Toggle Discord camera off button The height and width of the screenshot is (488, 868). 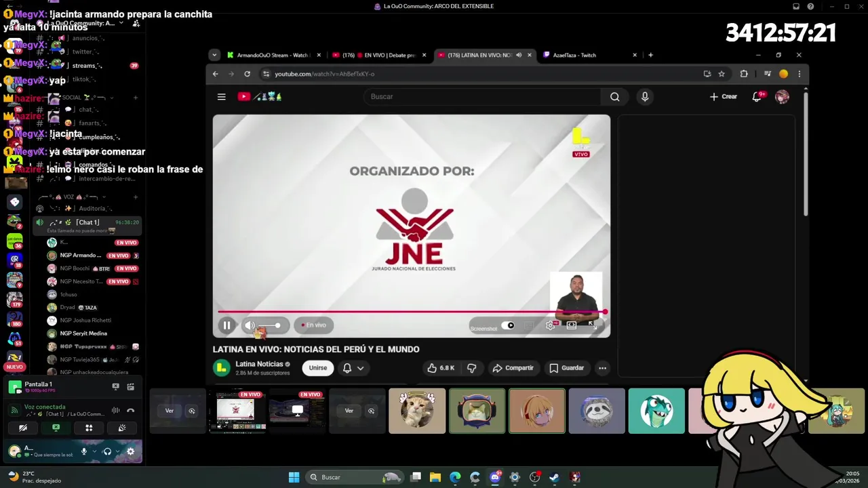pyautogui.click(x=23, y=428)
